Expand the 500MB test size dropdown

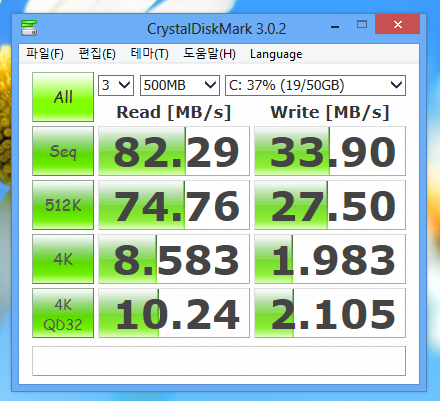tap(180, 85)
